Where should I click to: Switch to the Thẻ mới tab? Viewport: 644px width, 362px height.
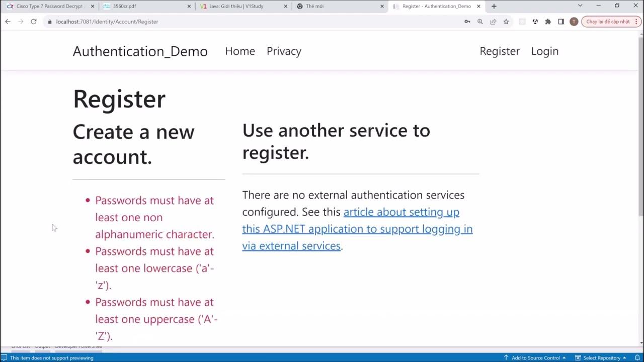pyautogui.click(x=339, y=6)
